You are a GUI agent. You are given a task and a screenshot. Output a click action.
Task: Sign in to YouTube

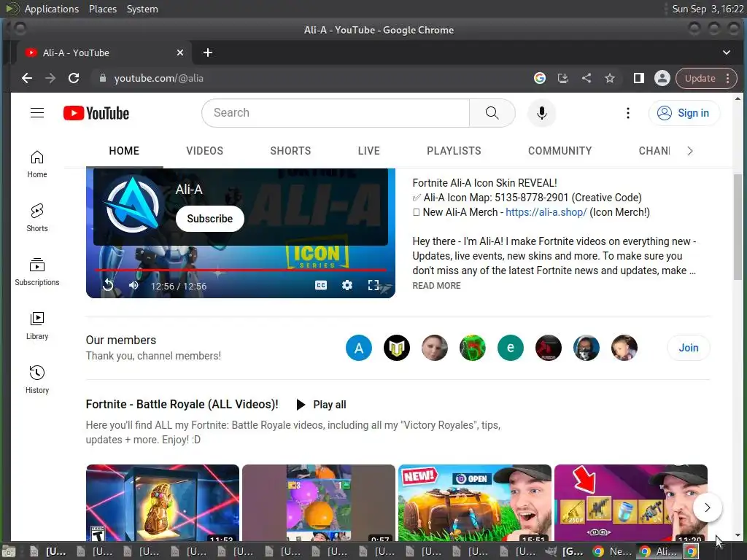(684, 113)
